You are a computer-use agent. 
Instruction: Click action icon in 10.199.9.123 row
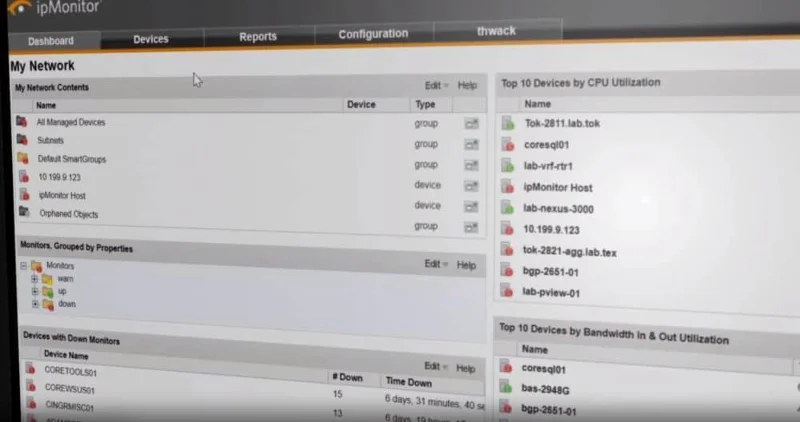pyautogui.click(x=471, y=186)
